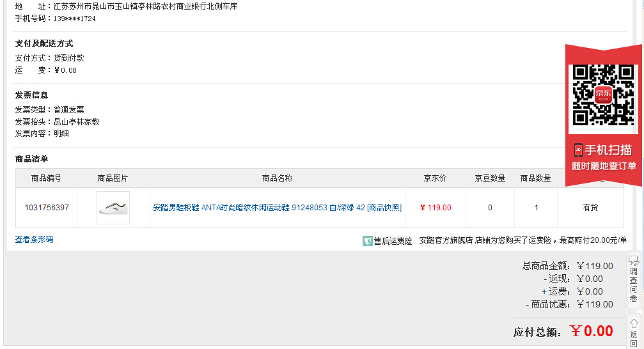The height and width of the screenshot is (349, 644).
Task: Click the white sneaker product thumbnail
Action: tap(113, 208)
